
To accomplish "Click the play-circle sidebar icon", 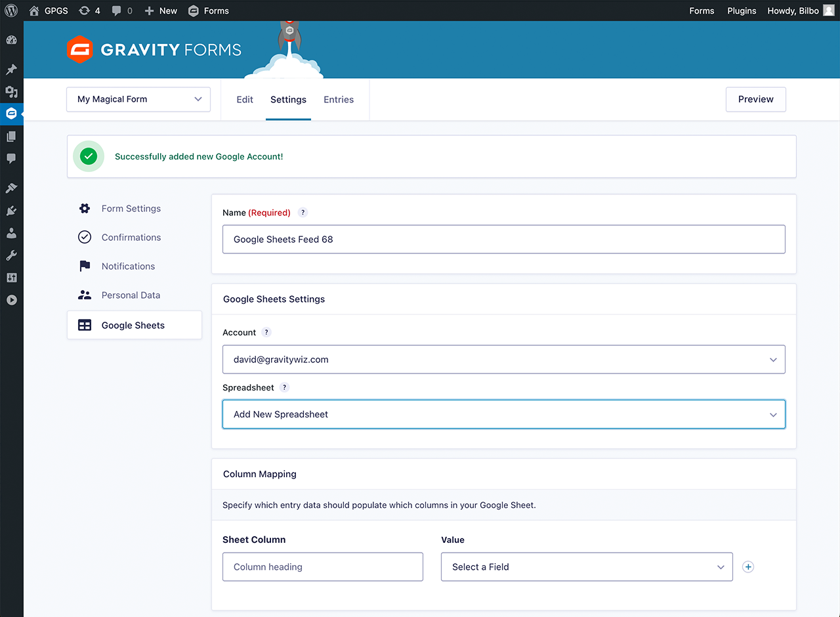I will pos(11,300).
